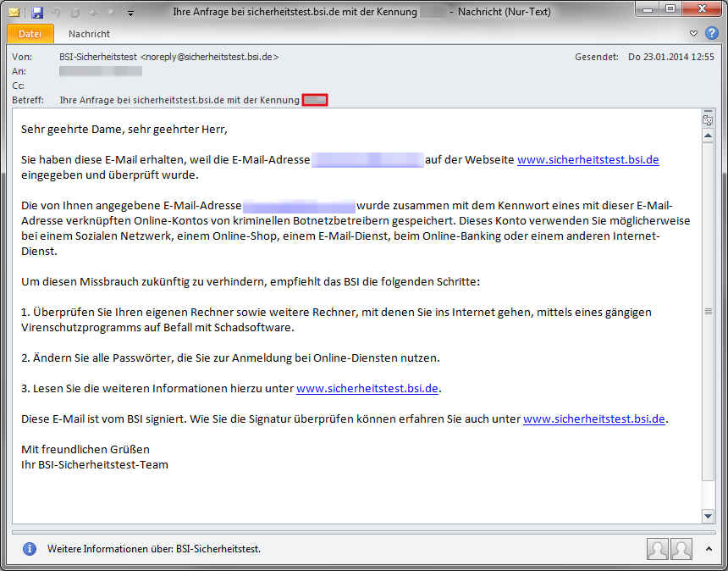Open the Datei tab
This screenshot has height=571, width=728.
[30, 34]
